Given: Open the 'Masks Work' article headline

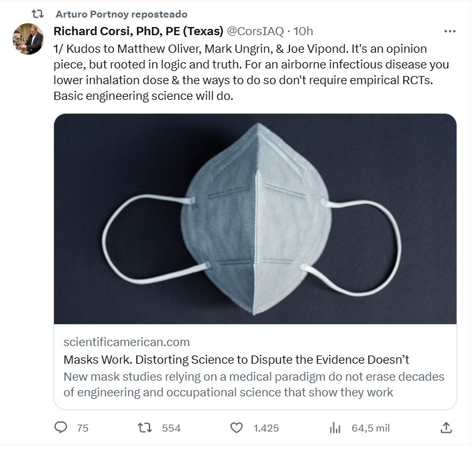Looking at the screenshot, I should click(236, 359).
